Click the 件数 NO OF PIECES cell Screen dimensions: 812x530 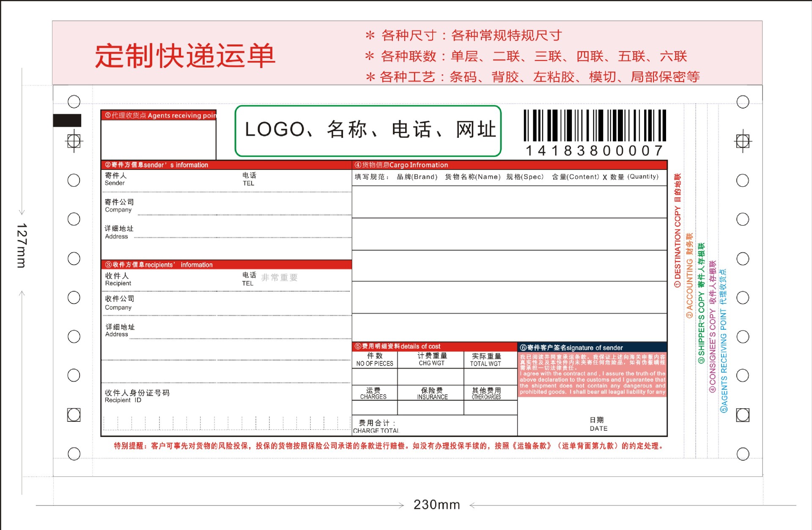click(x=375, y=360)
